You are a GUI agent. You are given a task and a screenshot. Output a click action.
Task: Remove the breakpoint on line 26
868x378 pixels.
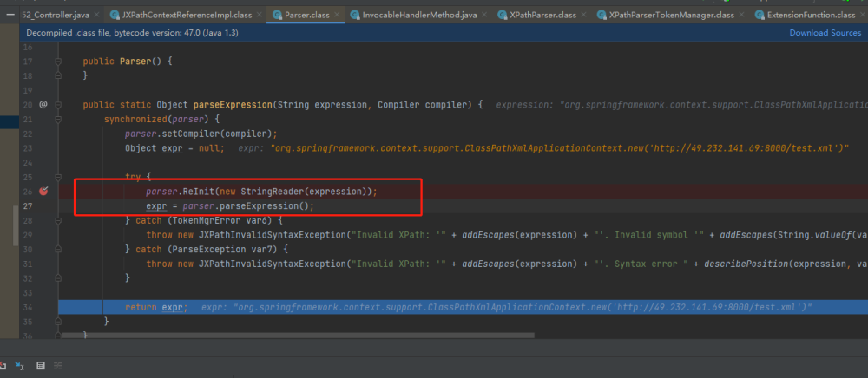pos(43,192)
